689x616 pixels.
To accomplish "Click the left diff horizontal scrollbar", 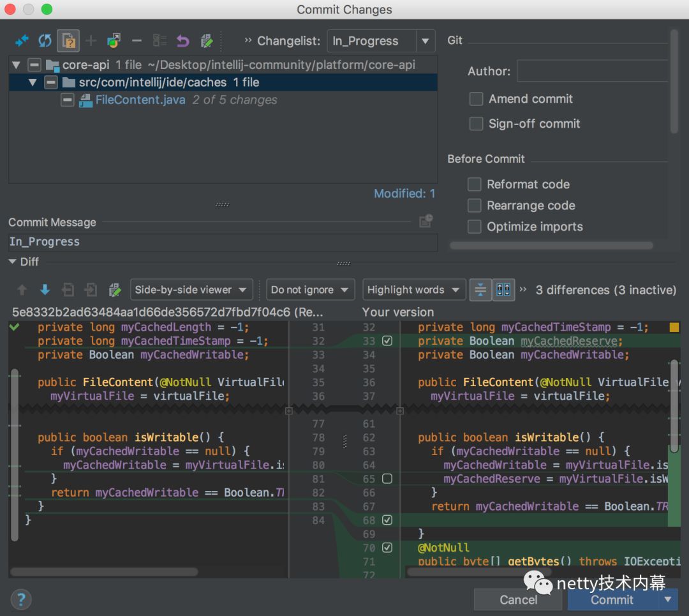I will point(104,571).
